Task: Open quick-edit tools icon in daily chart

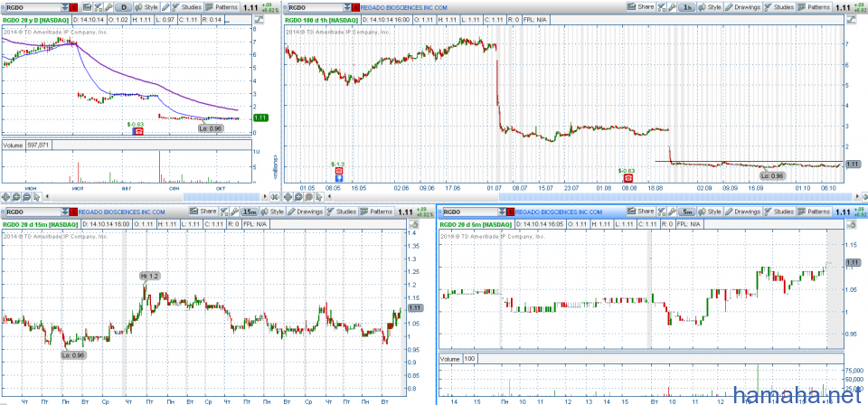Action: pyautogui.click(x=99, y=8)
